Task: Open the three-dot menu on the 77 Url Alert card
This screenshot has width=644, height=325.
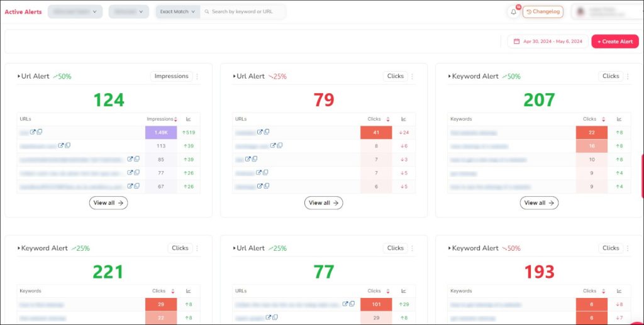Action: 413,248
